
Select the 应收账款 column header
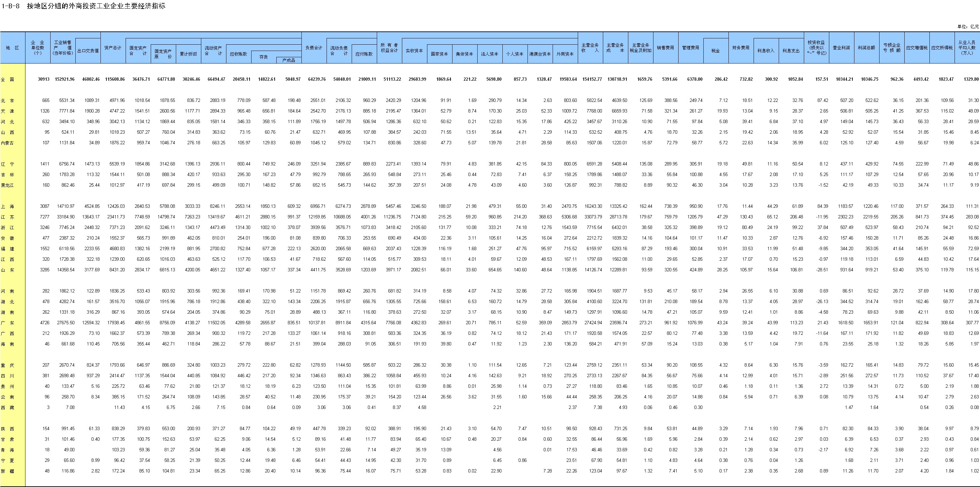(239, 54)
